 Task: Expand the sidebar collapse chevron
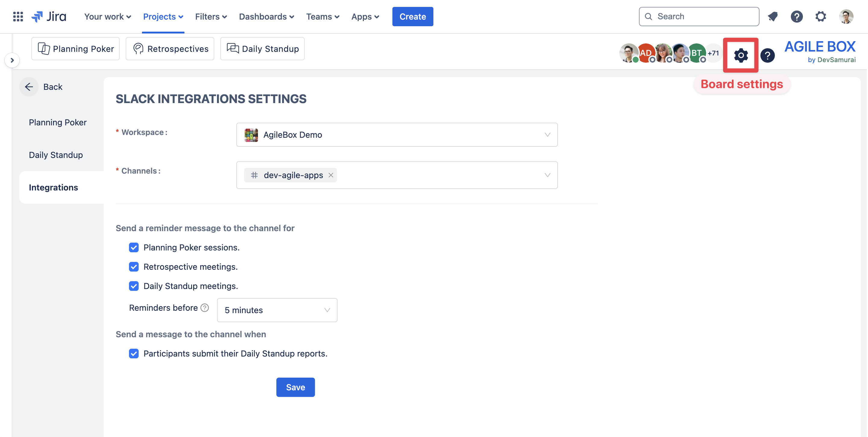[x=12, y=60]
